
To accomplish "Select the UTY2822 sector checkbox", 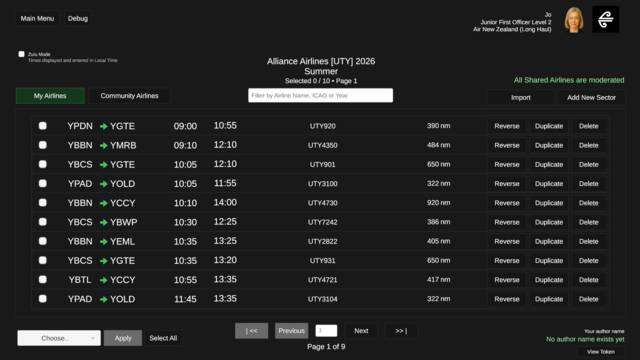I will pos(42,241).
